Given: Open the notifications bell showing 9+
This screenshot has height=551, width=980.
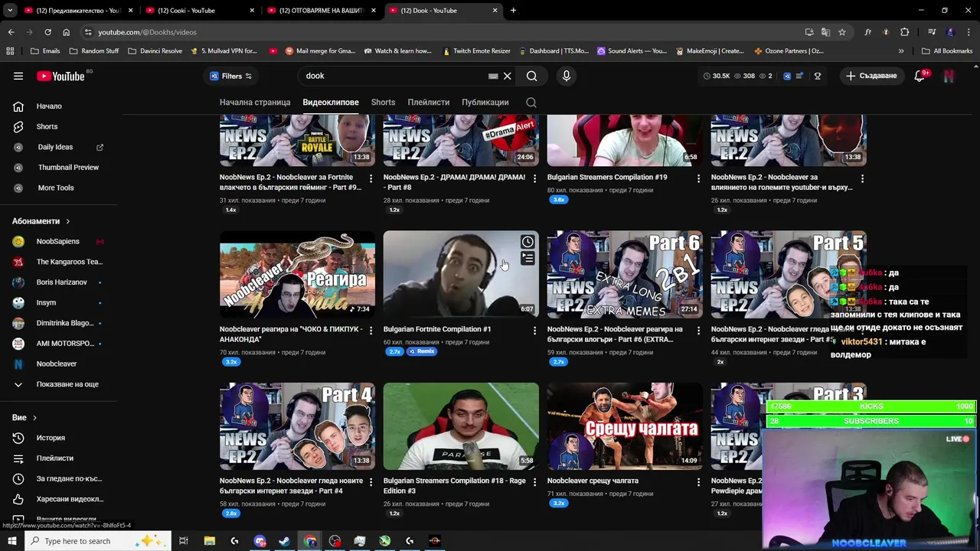Looking at the screenshot, I should 920,76.
